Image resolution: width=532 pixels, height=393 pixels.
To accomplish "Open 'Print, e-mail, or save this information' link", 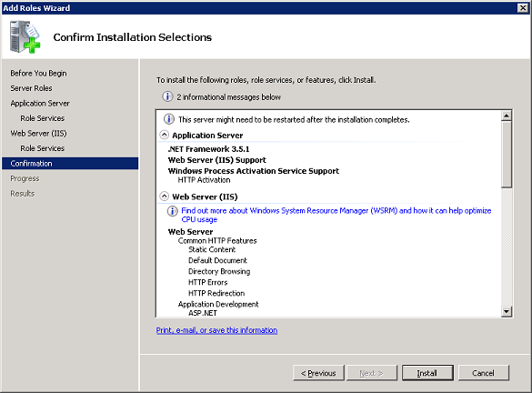I will click(216, 330).
